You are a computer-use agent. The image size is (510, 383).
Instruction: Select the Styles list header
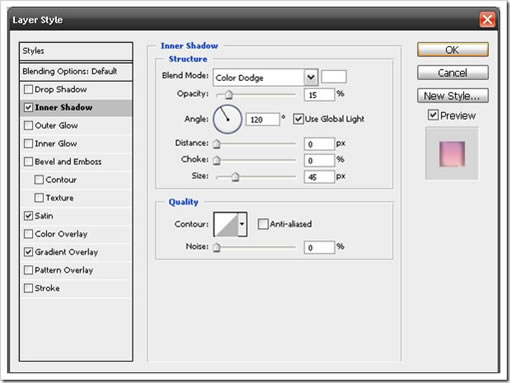pyautogui.click(x=76, y=51)
